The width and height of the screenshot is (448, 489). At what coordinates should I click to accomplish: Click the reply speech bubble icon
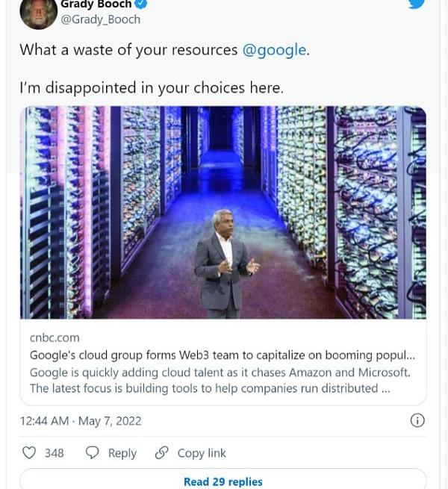click(93, 452)
